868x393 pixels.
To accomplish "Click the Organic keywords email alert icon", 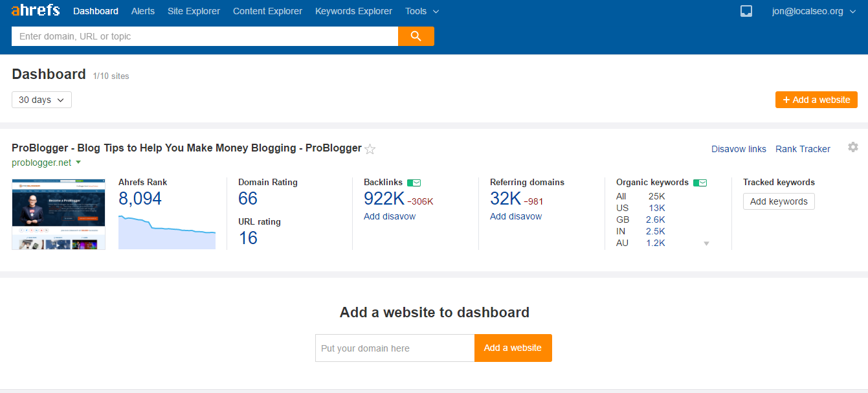I will [700, 183].
